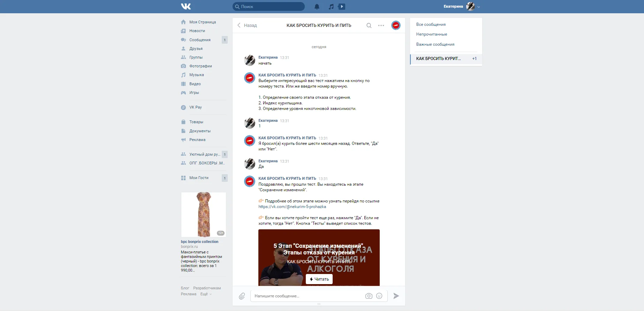
Task: Open the music note player icon
Action: [331, 7]
